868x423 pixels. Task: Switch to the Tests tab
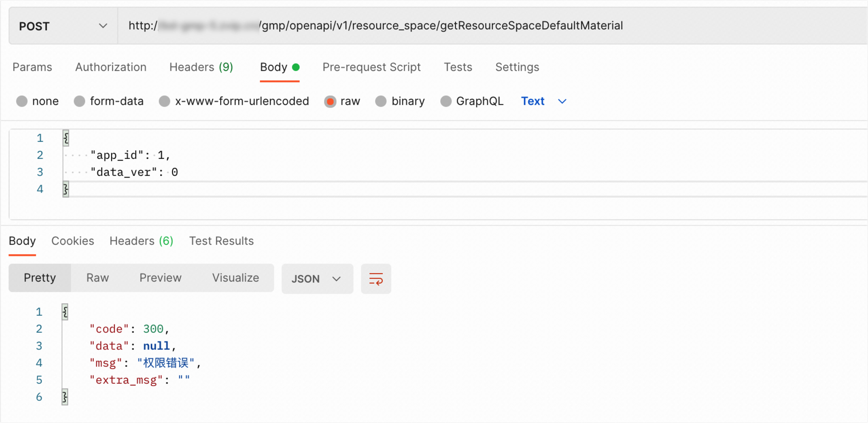458,67
